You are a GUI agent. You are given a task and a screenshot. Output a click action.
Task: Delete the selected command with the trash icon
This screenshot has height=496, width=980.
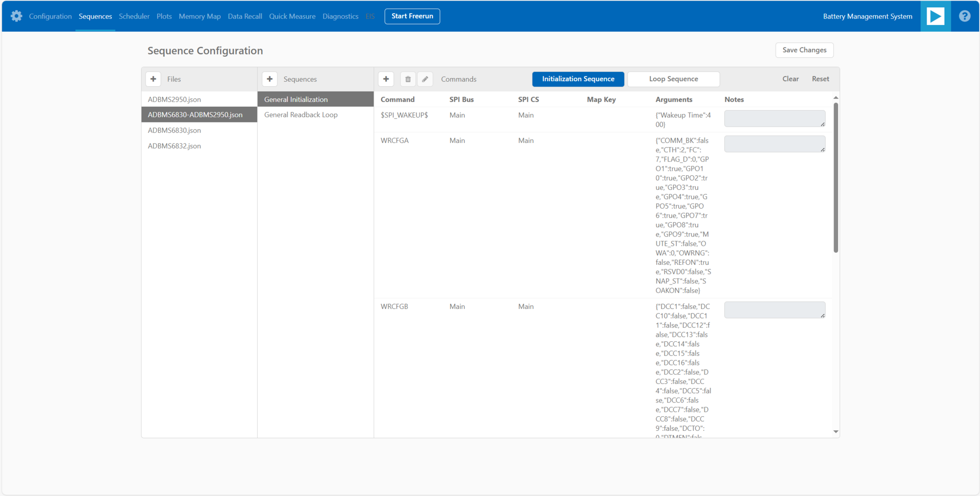tap(407, 79)
